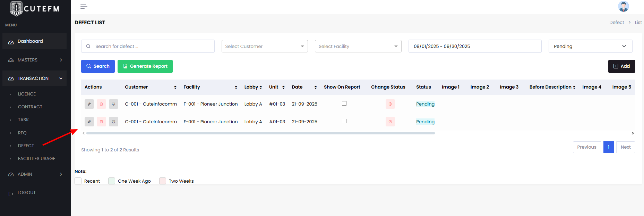The height and width of the screenshot is (216, 644).
Task: Open the Defect menu item in sidebar
Action: click(x=26, y=146)
